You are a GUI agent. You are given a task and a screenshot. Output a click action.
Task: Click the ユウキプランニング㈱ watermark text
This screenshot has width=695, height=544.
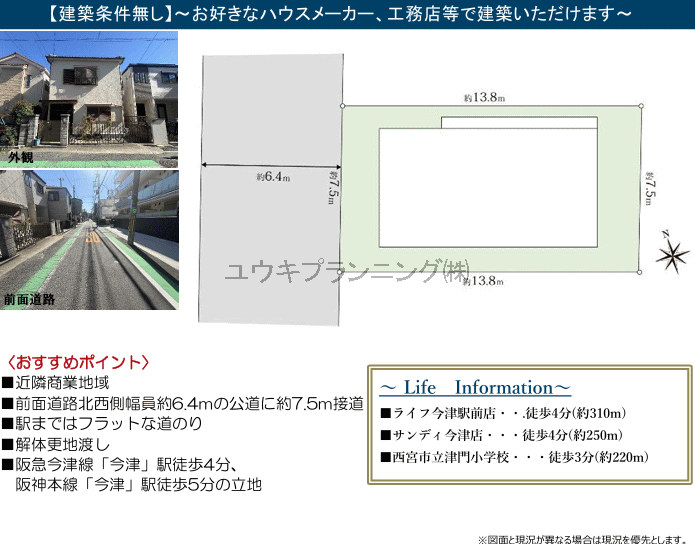click(x=347, y=271)
